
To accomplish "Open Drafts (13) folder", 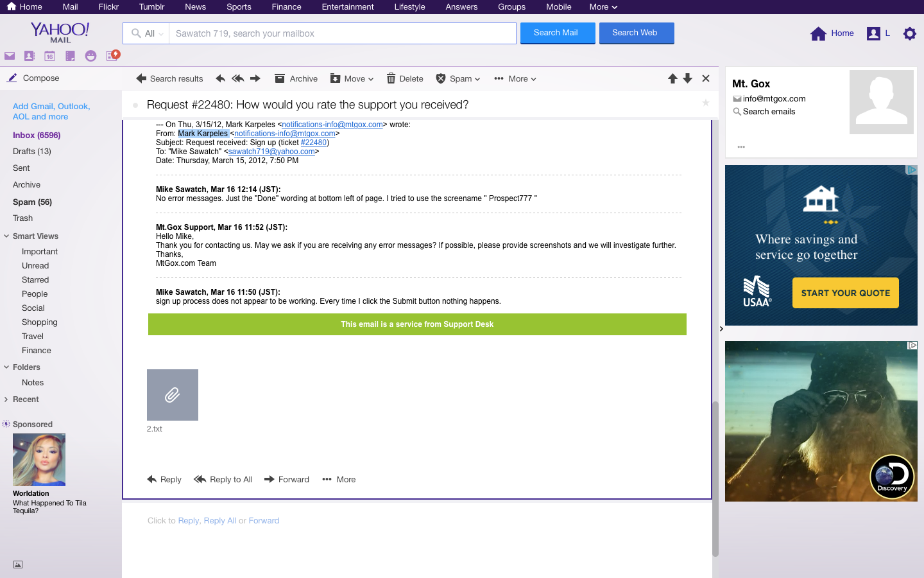I will (32, 152).
